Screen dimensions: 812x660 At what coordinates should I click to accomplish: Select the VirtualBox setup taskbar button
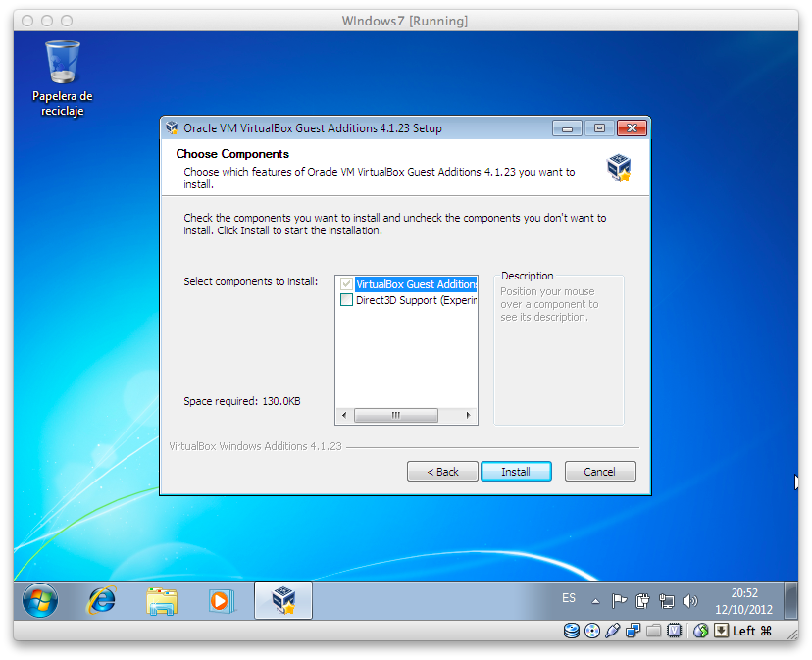click(283, 600)
